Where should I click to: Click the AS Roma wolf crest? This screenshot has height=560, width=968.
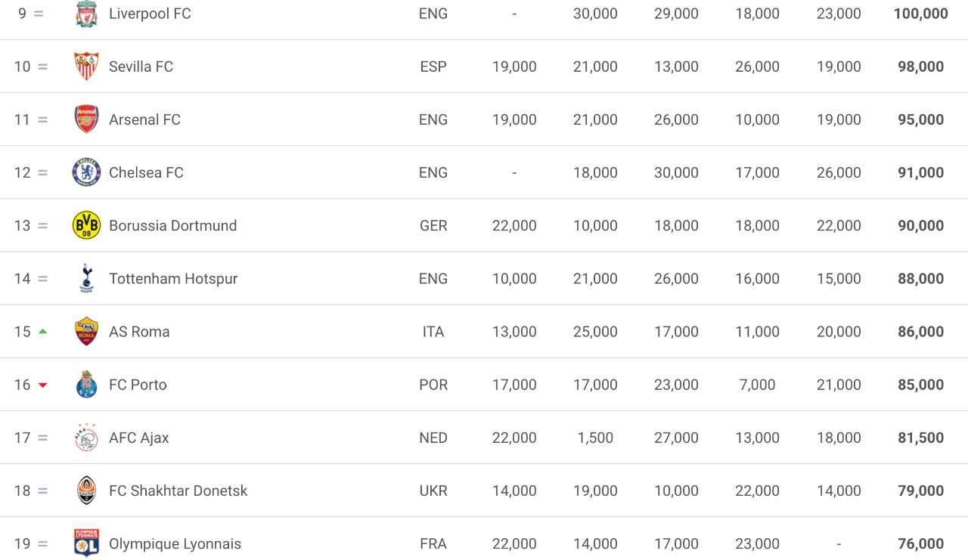(86, 332)
